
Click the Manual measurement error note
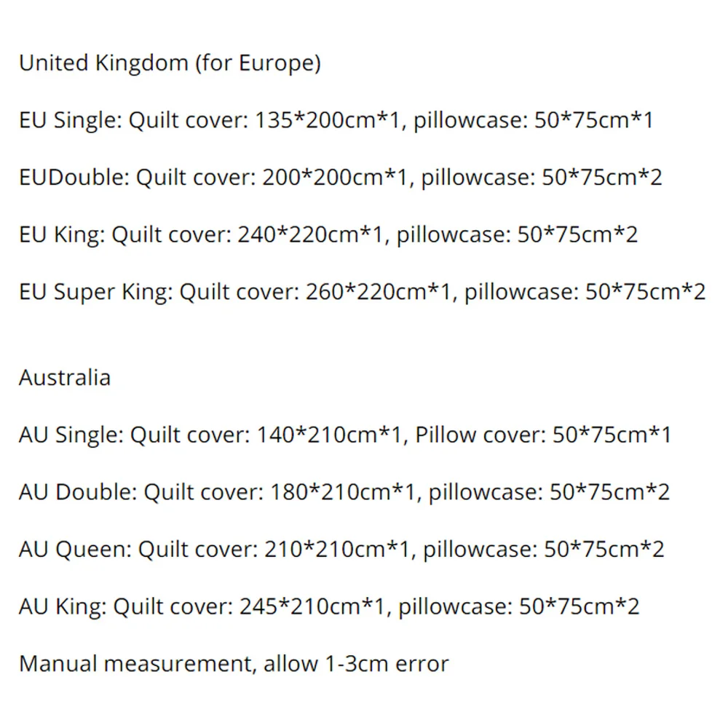[234, 664]
